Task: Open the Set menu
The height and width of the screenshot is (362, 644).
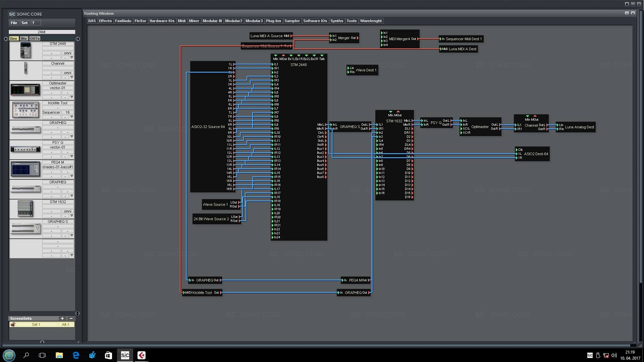Action: [24, 23]
